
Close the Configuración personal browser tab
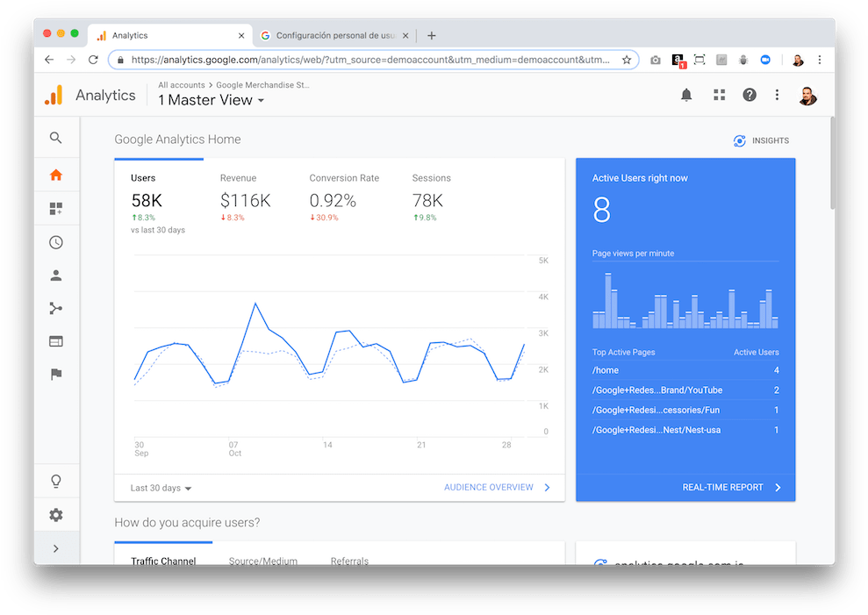pyautogui.click(x=405, y=35)
